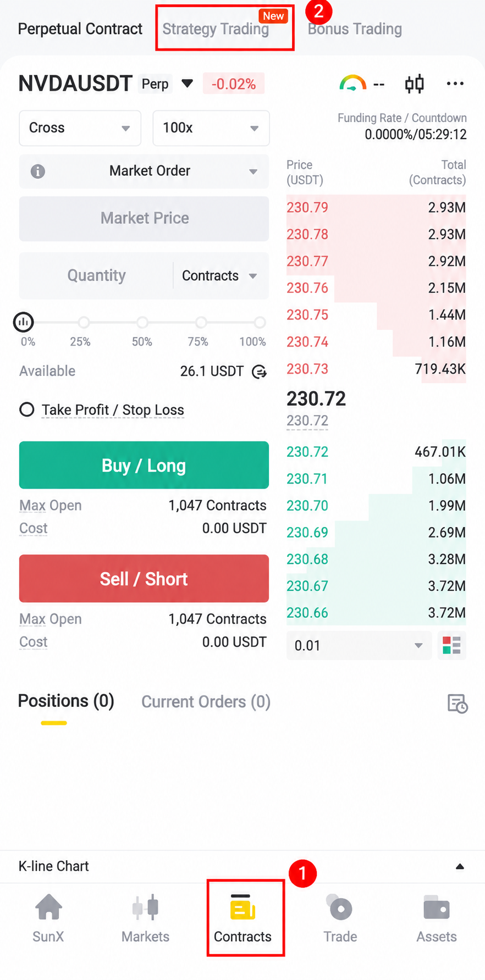This screenshot has height=980, width=485.
Task: Click the Market Order info icon
Action: pos(38,171)
